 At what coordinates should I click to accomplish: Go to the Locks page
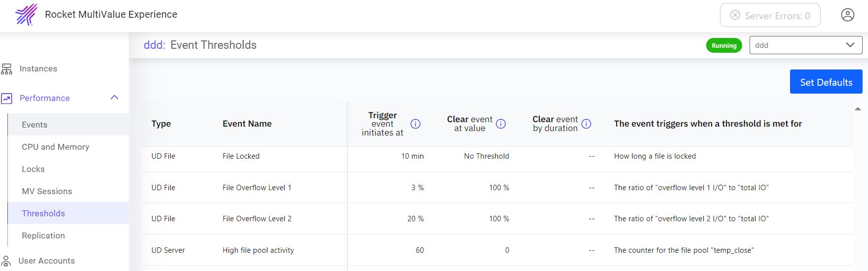point(33,169)
